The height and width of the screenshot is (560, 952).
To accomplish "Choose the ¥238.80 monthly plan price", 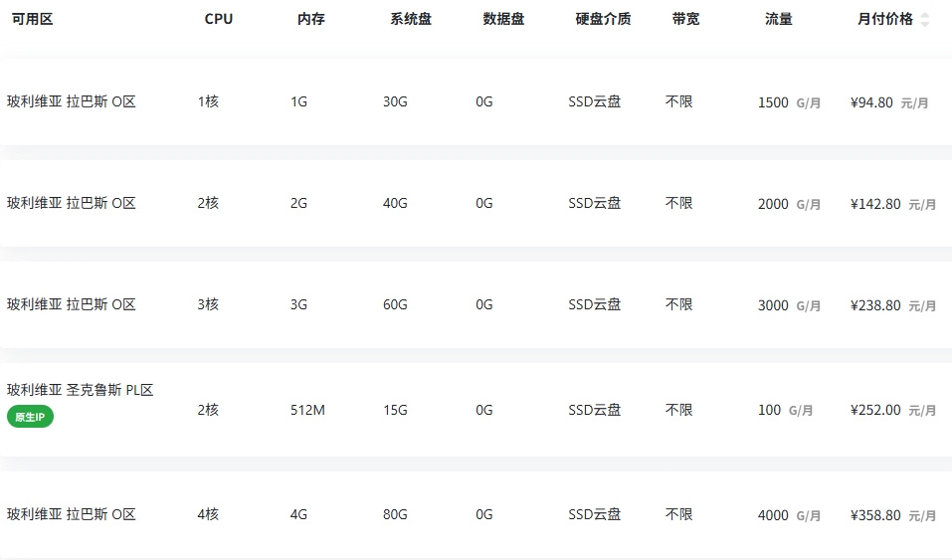I will point(876,305).
